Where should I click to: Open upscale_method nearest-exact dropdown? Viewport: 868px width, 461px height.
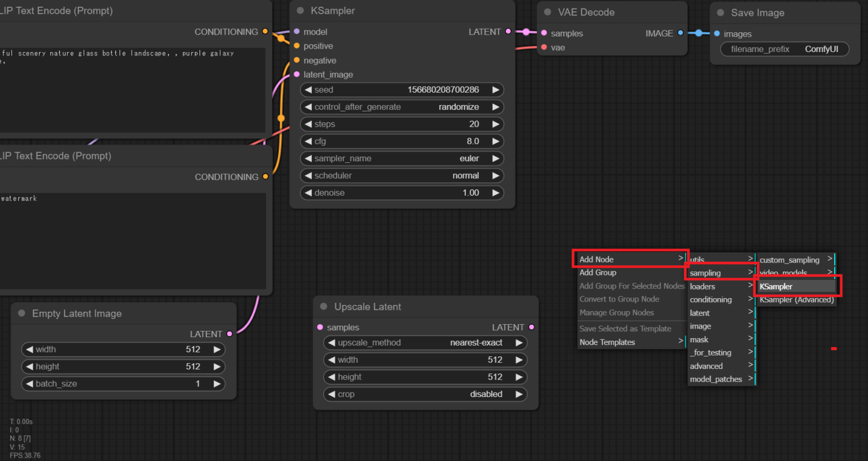click(425, 343)
